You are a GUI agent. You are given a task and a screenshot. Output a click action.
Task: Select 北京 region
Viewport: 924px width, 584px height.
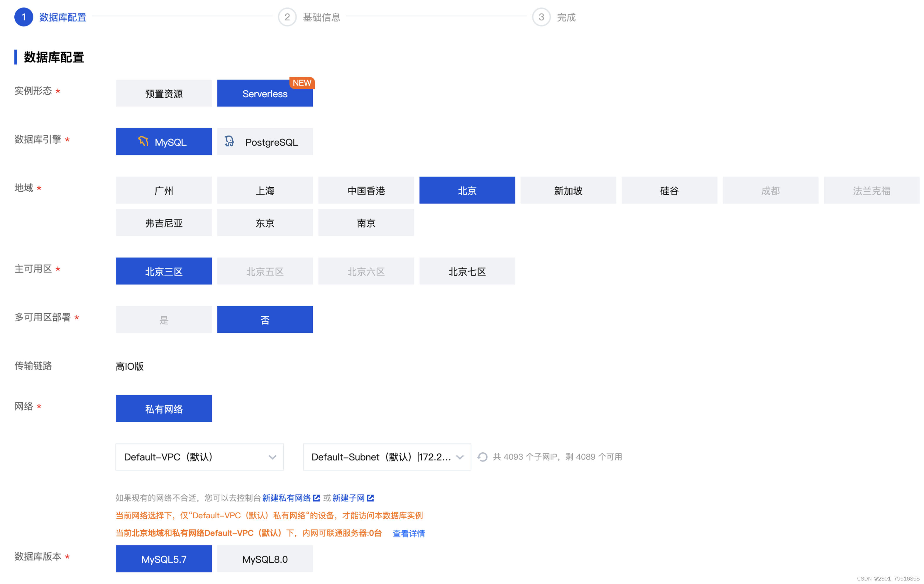[x=467, y=190]
